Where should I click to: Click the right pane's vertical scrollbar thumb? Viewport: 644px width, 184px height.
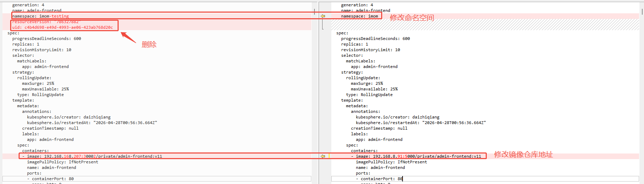coord(642,12)
